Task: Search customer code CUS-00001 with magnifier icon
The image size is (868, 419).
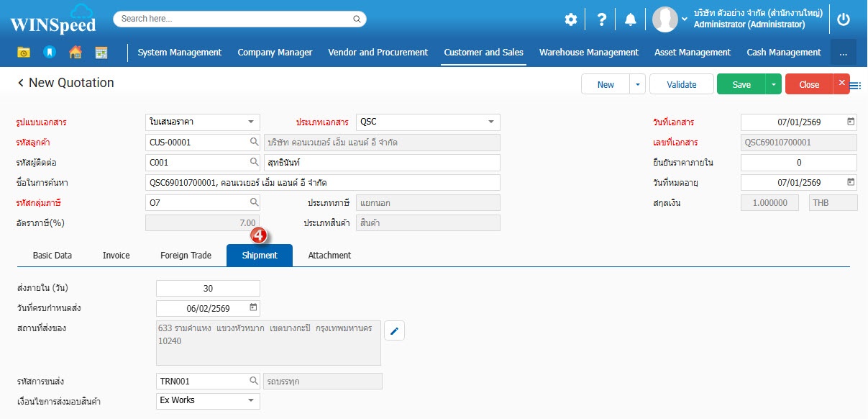Action: tap(253, 143)
